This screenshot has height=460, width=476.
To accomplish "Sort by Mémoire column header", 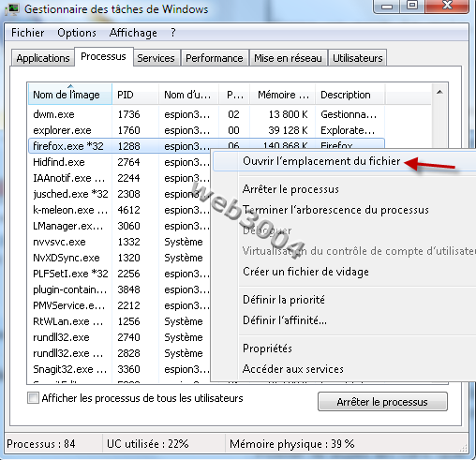I will tap(283, 95).
